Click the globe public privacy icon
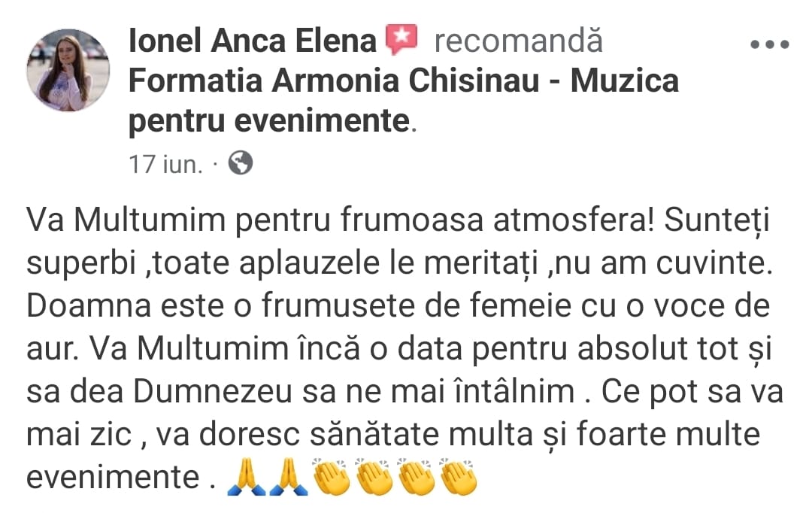 pyautogui.click(x=241, y=162)
